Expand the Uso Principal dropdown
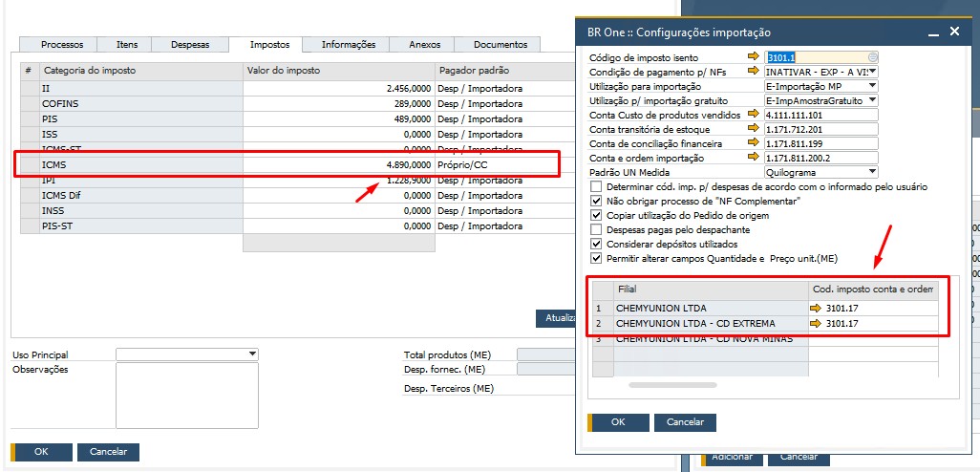The image size is (980, 472). [252, 354]
